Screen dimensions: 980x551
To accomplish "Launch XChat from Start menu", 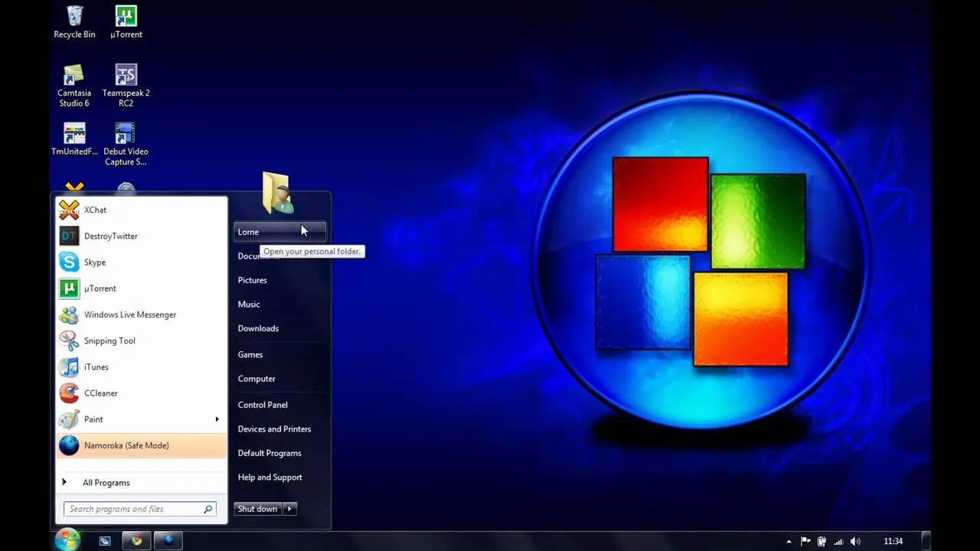I will pyautogui.click(x=142, y=210).
